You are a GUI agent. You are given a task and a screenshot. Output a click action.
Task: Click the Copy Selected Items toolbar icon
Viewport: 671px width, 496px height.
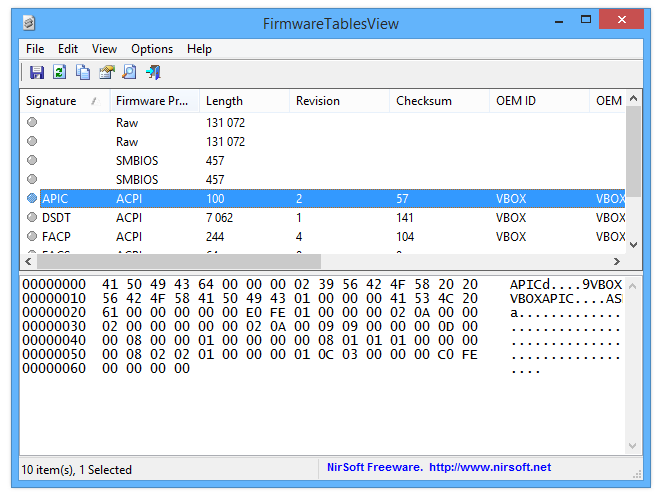pyautogui.click(x=83, y=72)
